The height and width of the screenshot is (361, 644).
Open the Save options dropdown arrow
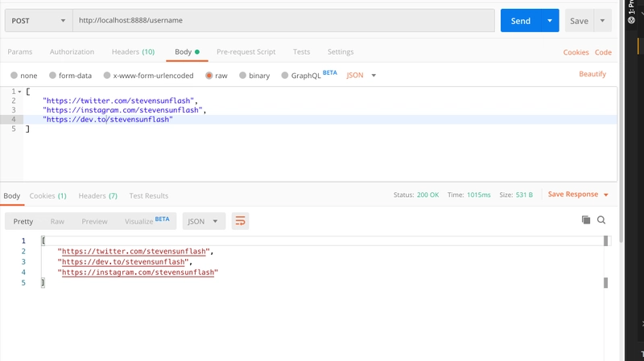tap(602, 21)
